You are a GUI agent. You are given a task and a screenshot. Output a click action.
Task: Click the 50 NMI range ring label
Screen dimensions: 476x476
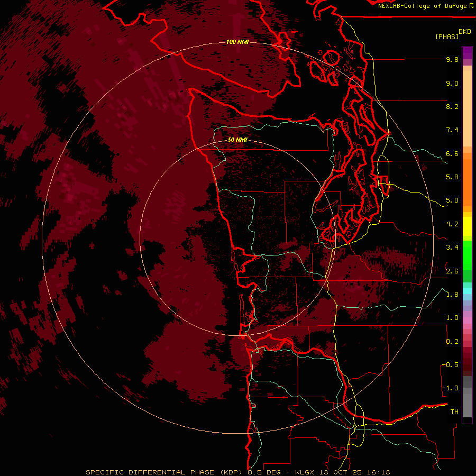click(x=237, y=140)
